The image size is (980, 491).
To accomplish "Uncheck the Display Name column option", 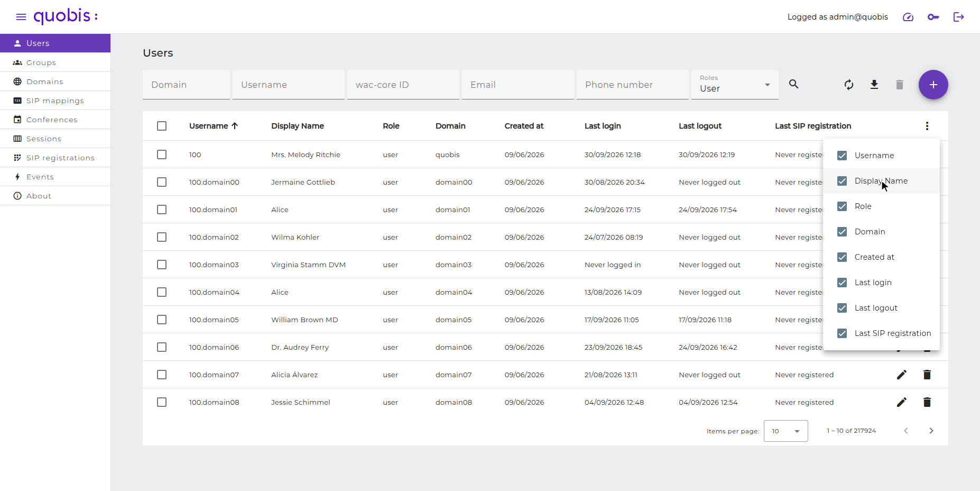I will coord(842,181).
